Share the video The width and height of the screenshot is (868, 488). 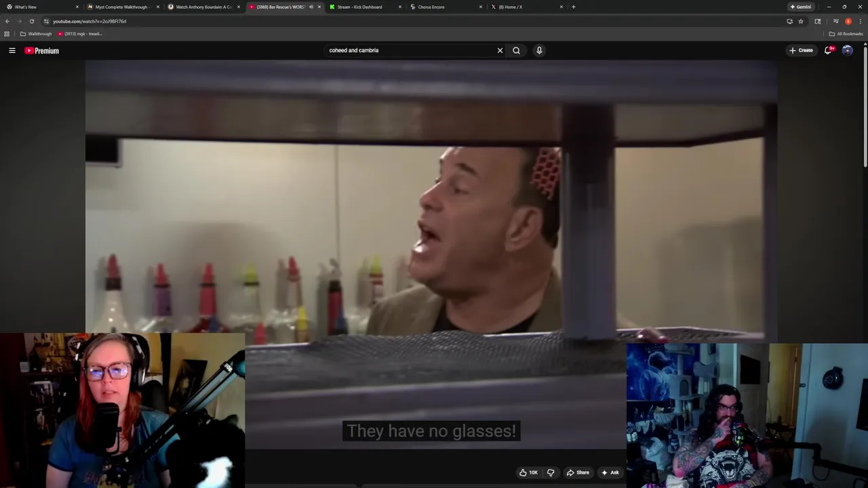[578, 472]
